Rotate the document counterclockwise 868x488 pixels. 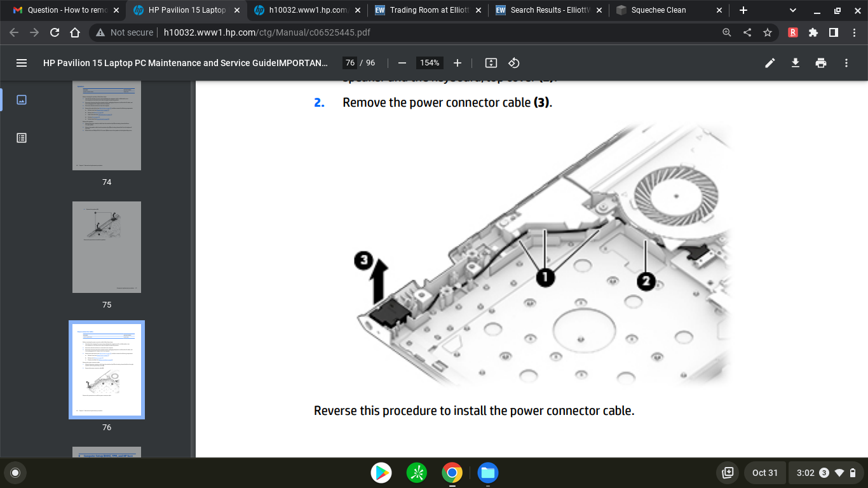(514, 63)
